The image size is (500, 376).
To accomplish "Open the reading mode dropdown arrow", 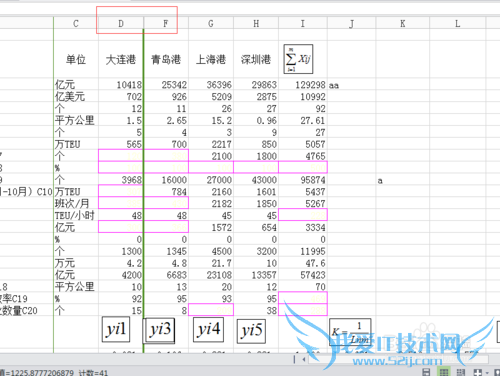I will [x=487, y=373].
